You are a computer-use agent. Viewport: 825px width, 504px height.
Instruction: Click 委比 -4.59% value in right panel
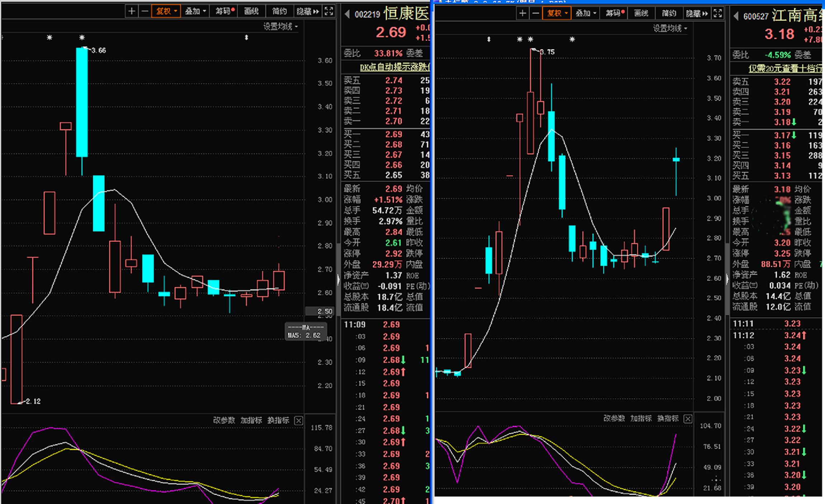point(778,55)
